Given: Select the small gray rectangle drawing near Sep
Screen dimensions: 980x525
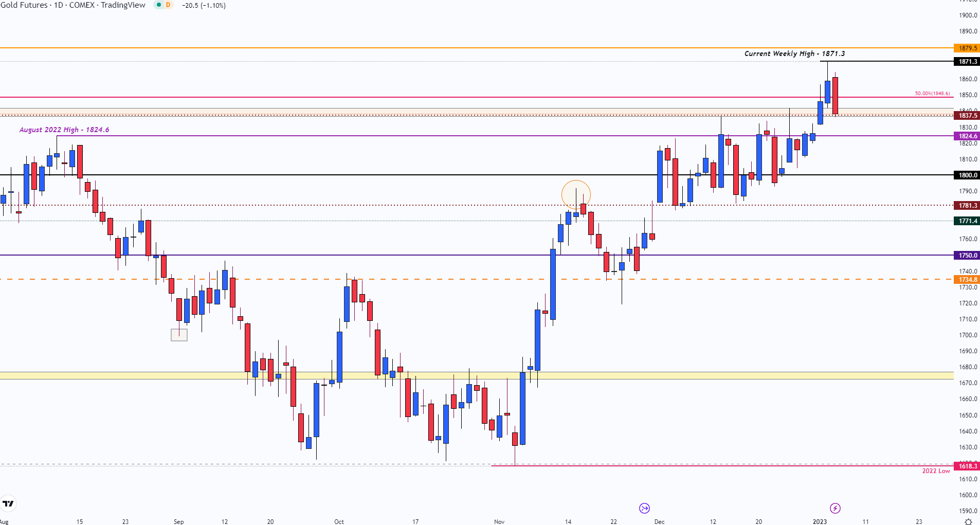Looking at the screenshot, I should (179, 335).
